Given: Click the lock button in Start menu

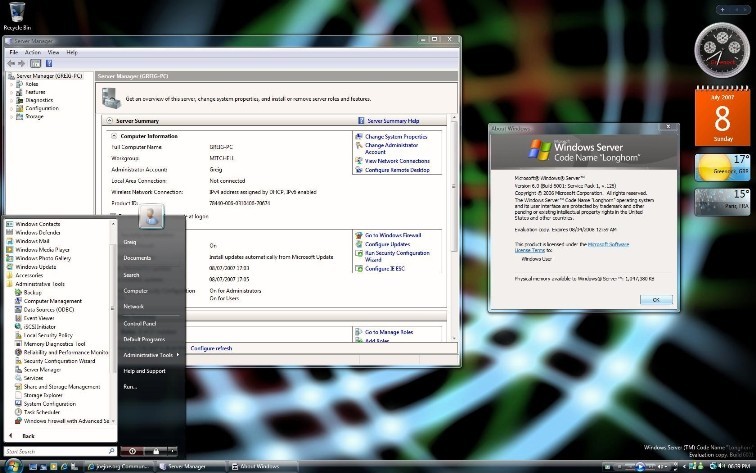Looking at the screenshot, I should (156, 451).
